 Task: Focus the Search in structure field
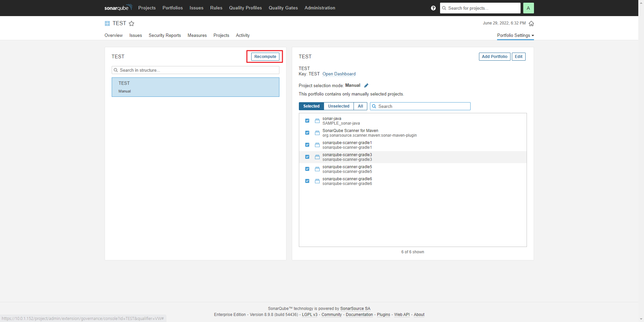click(x=196, y=70)
